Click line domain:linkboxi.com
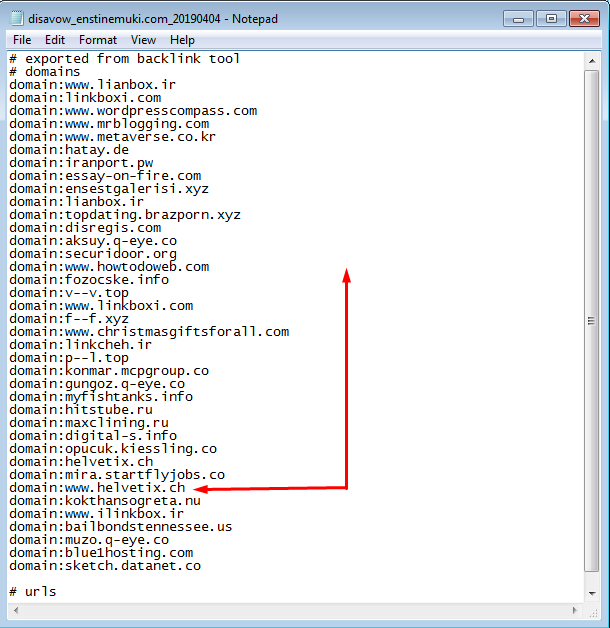The image size is (610, 628). coord(85,98)
